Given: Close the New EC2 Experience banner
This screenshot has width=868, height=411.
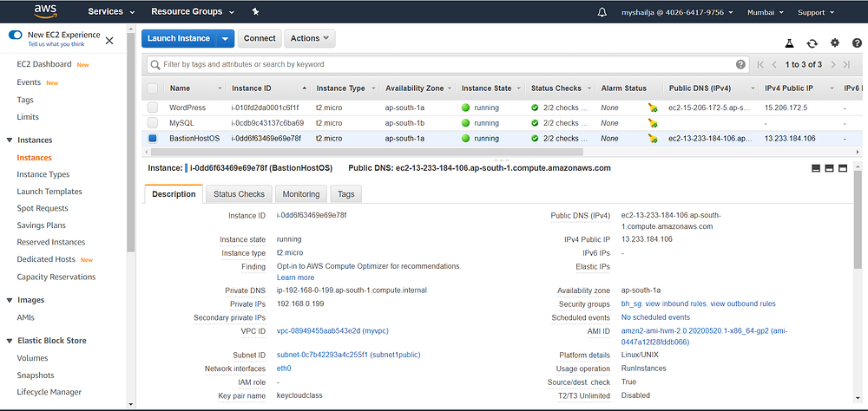Looking at the screenshot, I should (x=109, y=41).
